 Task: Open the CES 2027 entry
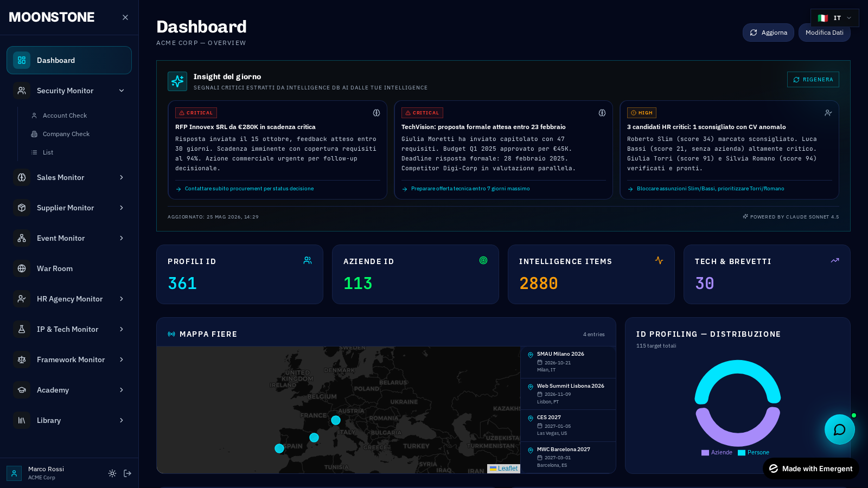[x=568, y=426]
